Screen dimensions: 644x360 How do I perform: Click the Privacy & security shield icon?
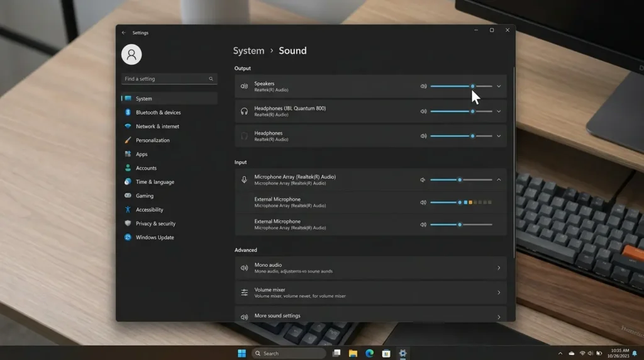pos(128,223)
